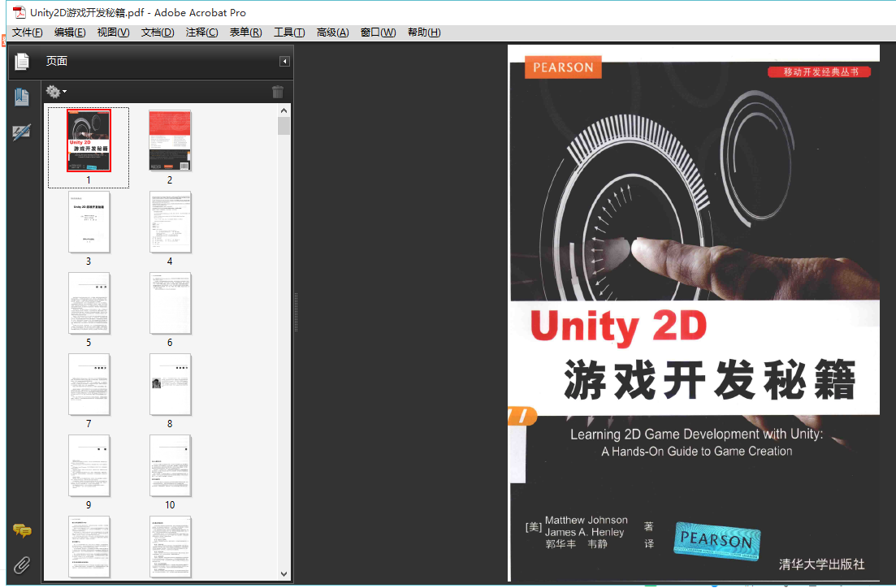The height and width of the screenshot is (588, 896).
Task: Click the Acrobat PDF title bar icon
Action: (x=19, y=12)
